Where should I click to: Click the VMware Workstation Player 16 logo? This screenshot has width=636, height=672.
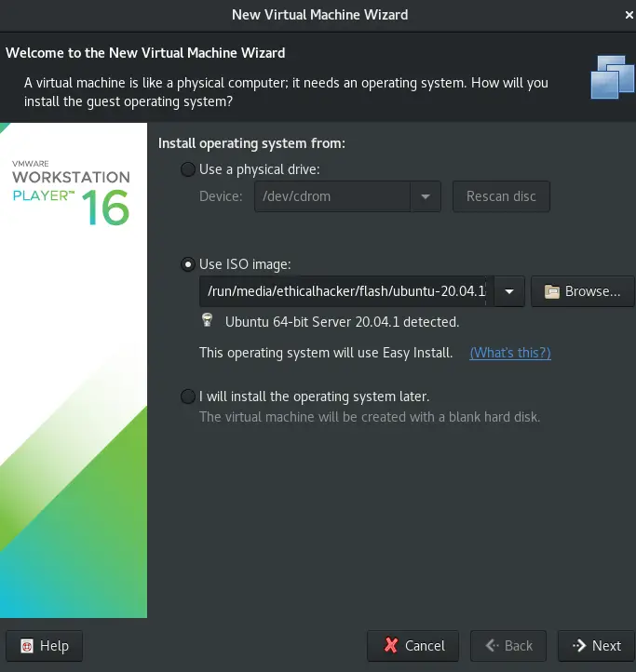tap(71, 192)
